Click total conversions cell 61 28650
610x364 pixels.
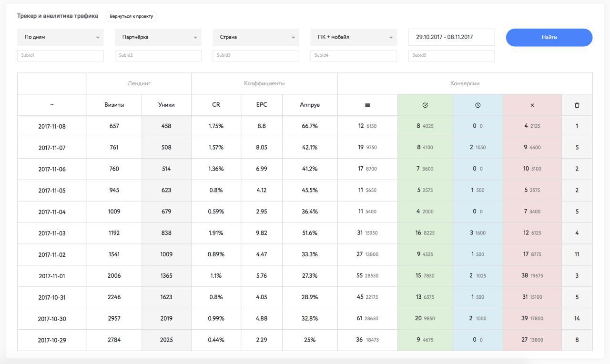[367, 318]
